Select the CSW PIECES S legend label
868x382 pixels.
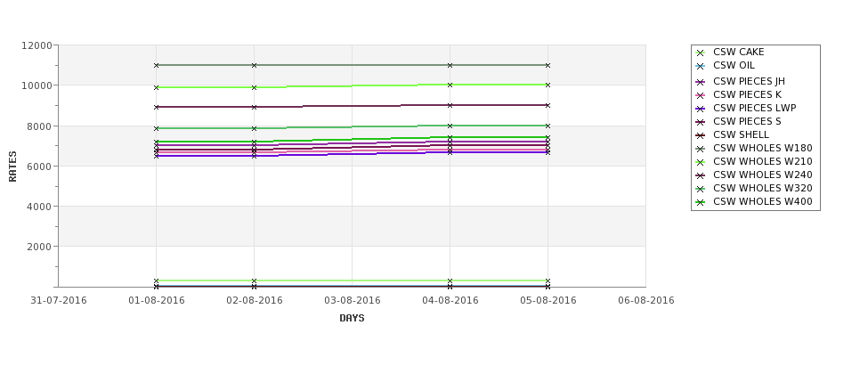pyautogui.click(x=747, y=121)
